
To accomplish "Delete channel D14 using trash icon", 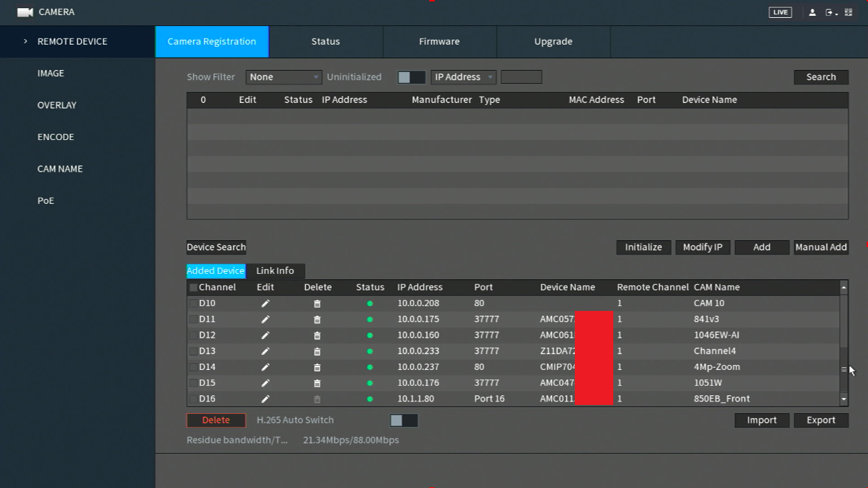I will 317,367.
